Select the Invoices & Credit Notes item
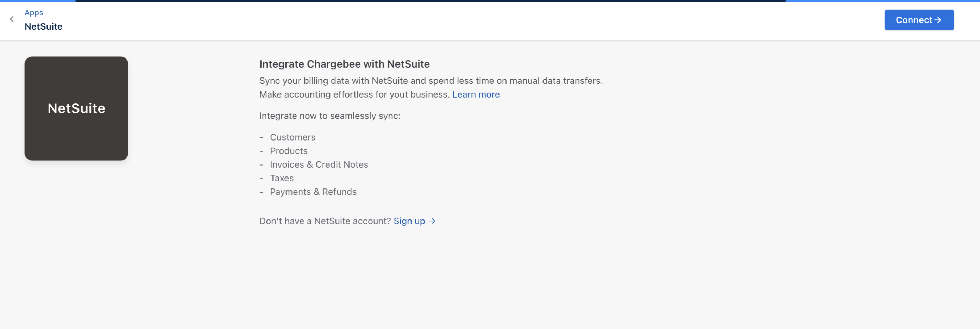Viewport: 980px width, 329px height. coord(319,165)
